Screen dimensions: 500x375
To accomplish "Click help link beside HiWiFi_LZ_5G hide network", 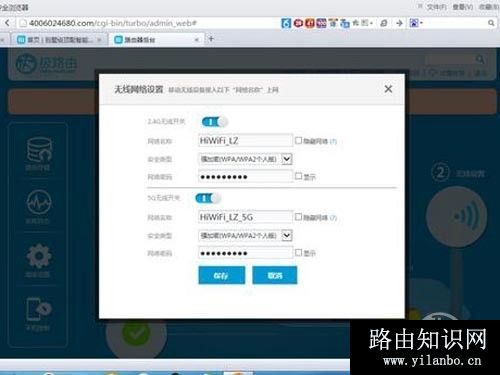I will coord(333,218).
